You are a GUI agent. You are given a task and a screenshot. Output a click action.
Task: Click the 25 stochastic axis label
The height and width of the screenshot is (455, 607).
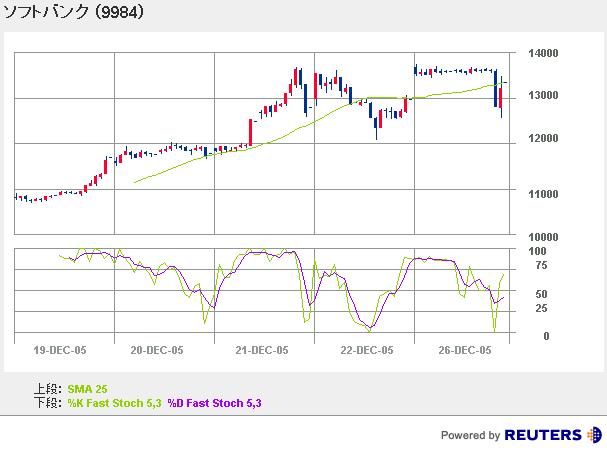[x=541, y=308]
